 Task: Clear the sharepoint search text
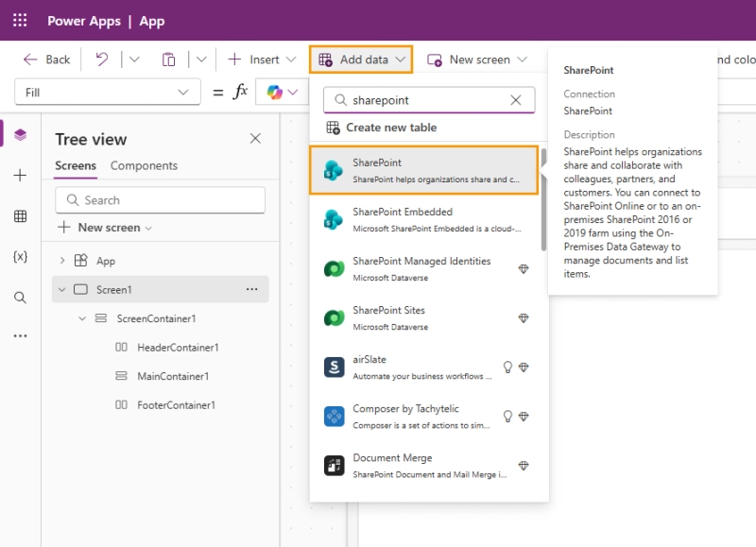pyautogui.click(x=515, y=100)
